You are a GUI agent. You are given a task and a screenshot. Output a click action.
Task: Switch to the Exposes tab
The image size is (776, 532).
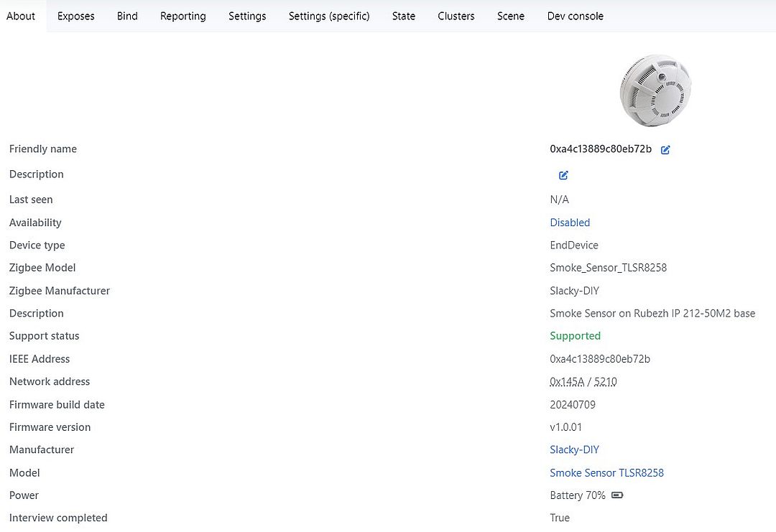click(75, 16)
